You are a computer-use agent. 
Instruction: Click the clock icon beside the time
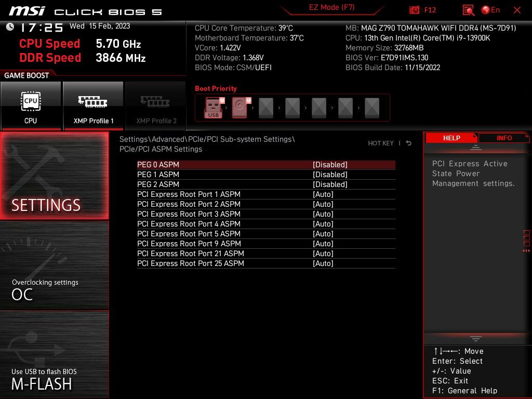pos(10,26)
